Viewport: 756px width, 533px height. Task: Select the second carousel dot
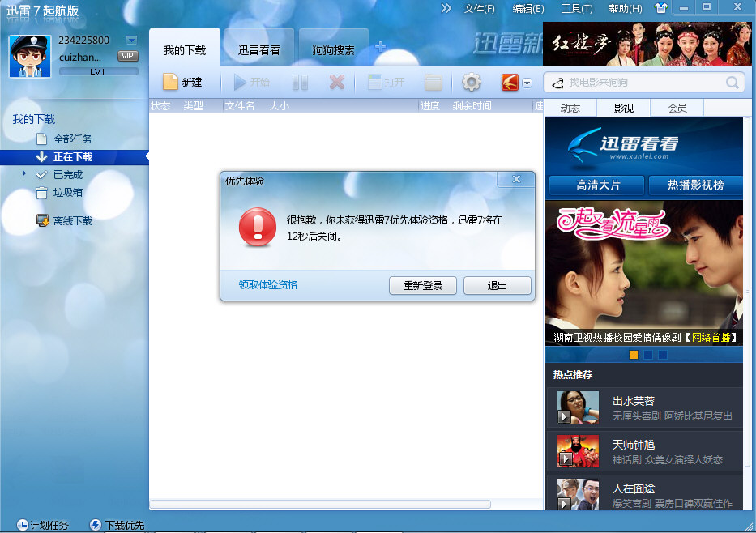click(x=648, y=355)
